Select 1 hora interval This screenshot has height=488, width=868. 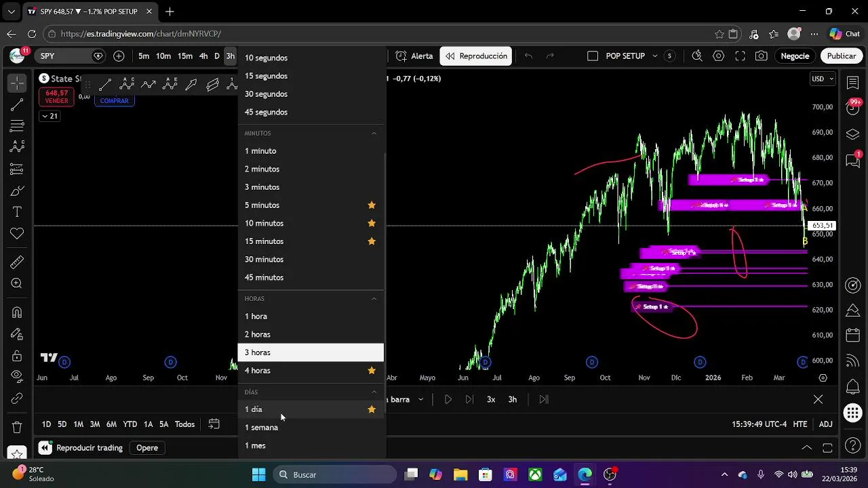(x=311, y=317)
